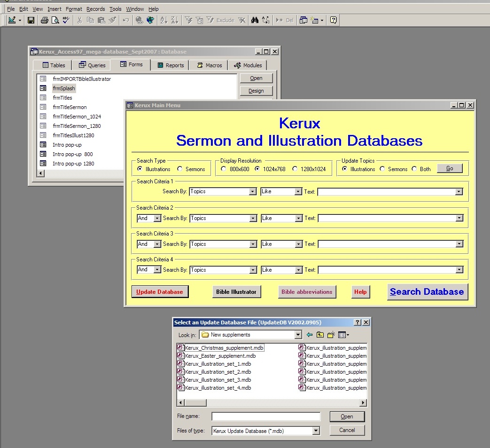Open the Records menu
This screenshot has height=448, width=490.
pos(96,9)
